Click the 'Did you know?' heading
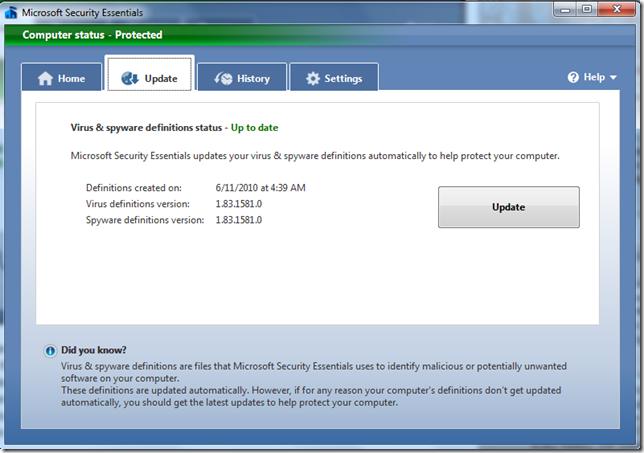 [x=94, y=350]
